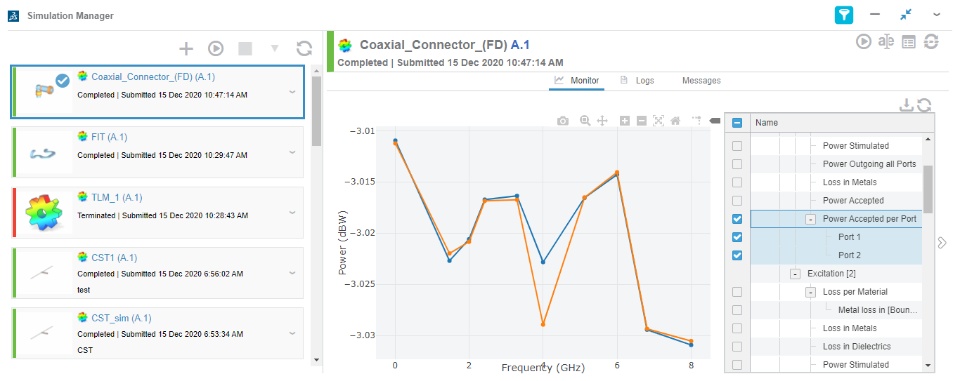Open the Messages tab
Viewport: 960px width, 381px height.
[x=701, y=80]
